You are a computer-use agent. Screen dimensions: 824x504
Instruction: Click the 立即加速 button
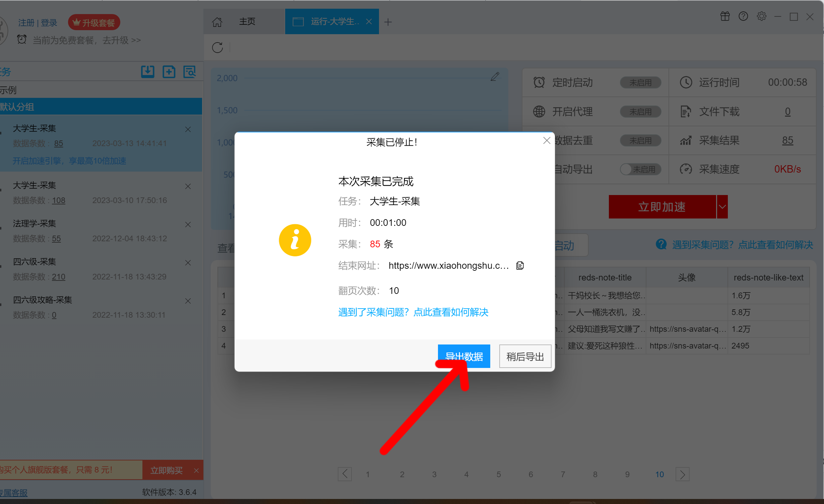point(662,207)
